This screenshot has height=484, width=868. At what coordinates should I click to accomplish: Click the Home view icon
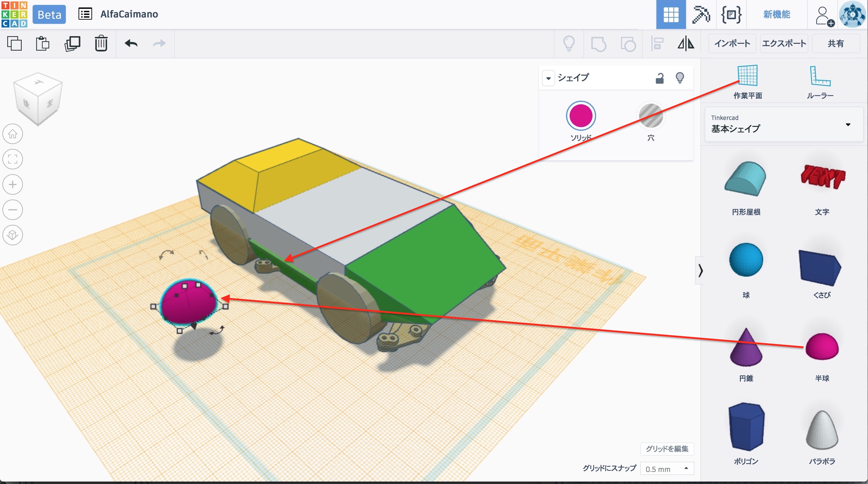13,134
